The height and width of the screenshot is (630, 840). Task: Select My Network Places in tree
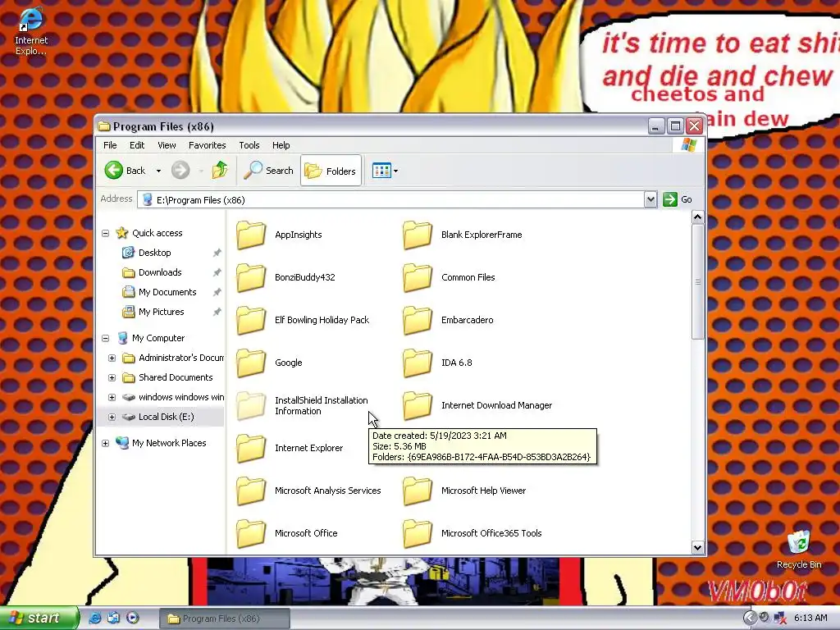point(169,443)
